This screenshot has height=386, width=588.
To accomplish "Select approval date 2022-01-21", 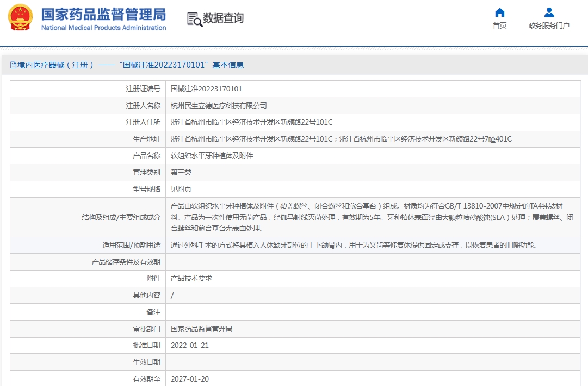I will (x=190, y=346).
